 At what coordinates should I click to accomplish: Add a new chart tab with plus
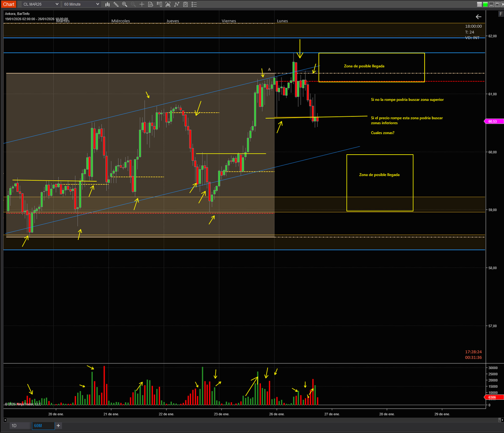[x=58, y=426]
